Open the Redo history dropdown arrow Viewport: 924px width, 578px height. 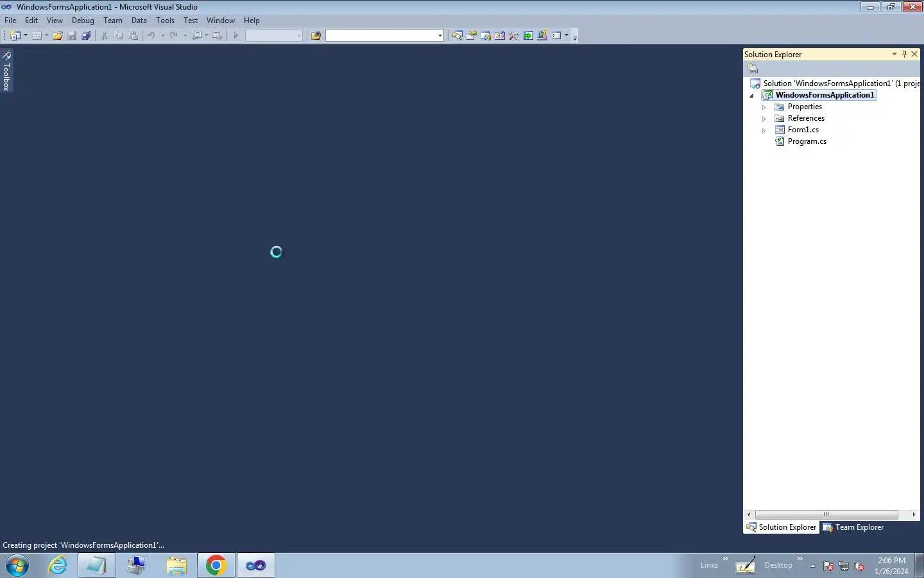pos(185,35)
